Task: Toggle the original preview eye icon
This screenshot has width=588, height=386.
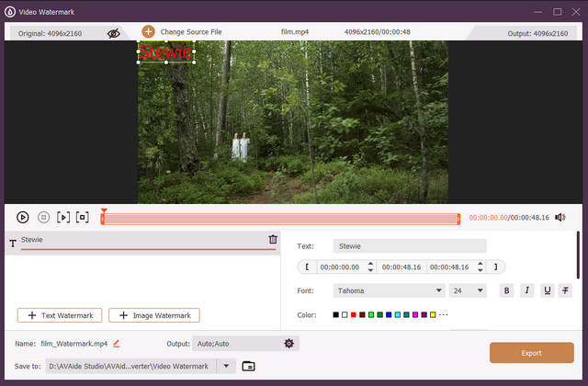Action: tap(114, 32)
